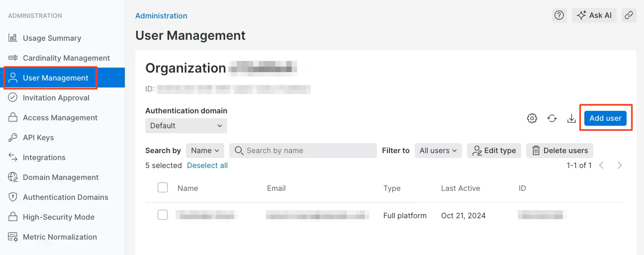
Task: Click the Cardinality Management icon in sidebar
Action: pyautogui.click(x=13, y=58)
